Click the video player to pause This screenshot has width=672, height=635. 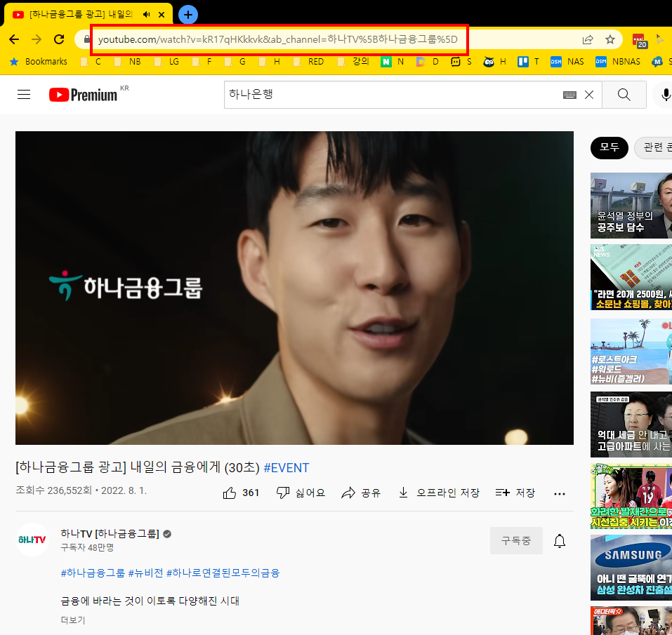294,288
